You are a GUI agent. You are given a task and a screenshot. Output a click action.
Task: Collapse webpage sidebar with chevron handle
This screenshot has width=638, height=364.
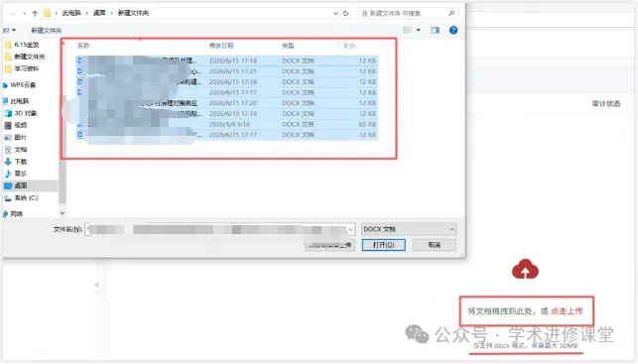pos(97,285)
